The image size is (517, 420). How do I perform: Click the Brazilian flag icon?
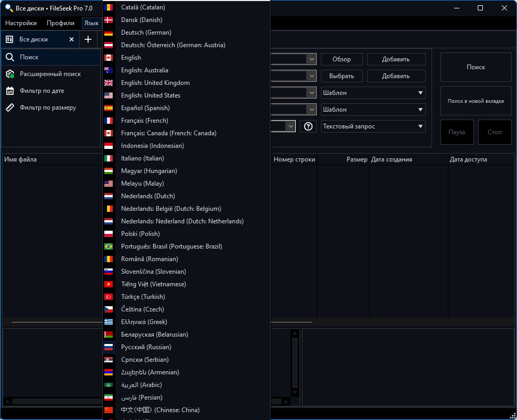click(109, 246)
